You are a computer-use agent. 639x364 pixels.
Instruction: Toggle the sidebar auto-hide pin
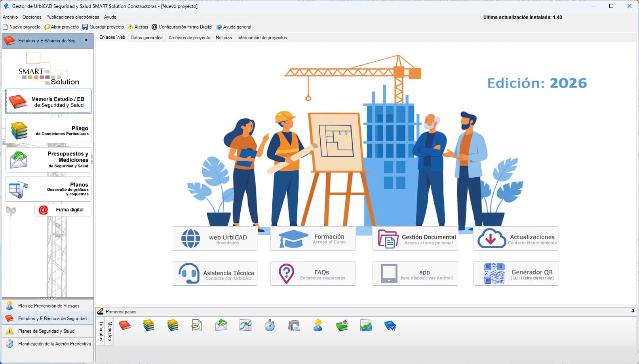[87, 40]
